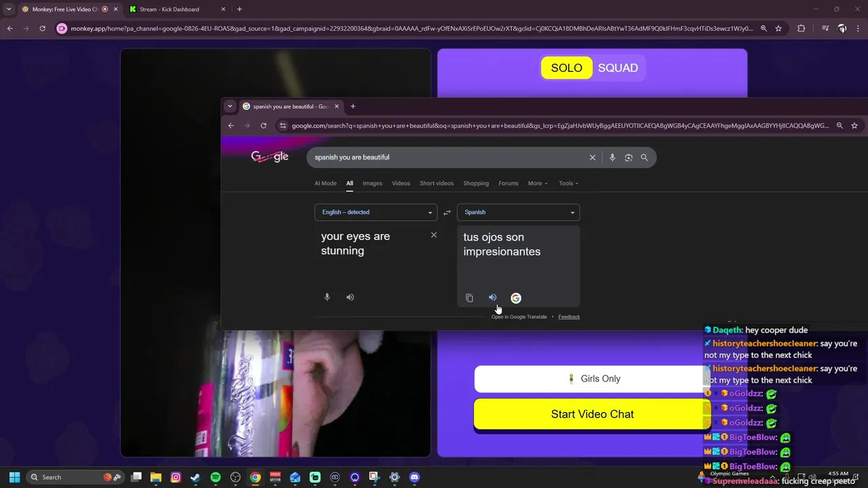Switch to Stream - Kick Dashboard tab
This screenshot has height=488, width=868.
(x=177, y=9)
